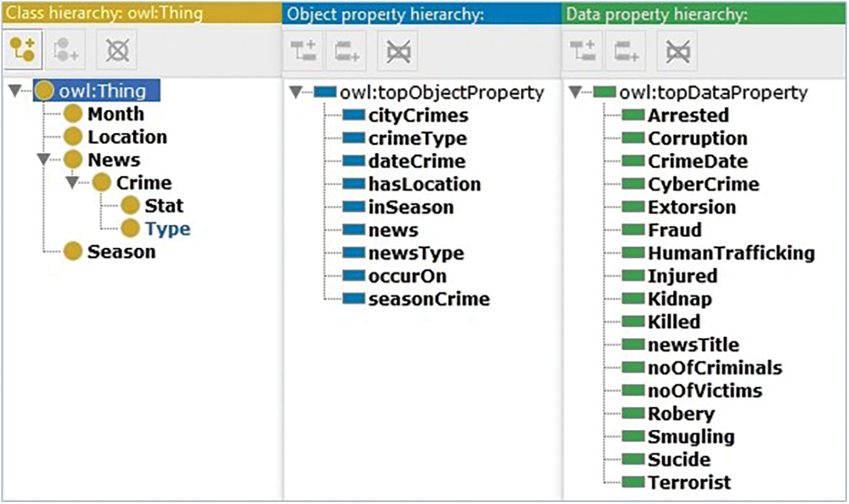This screenshot has width=849, height=504.
Task: Collapse owl:topDataProperty tree
Action: tap(575, 92)
